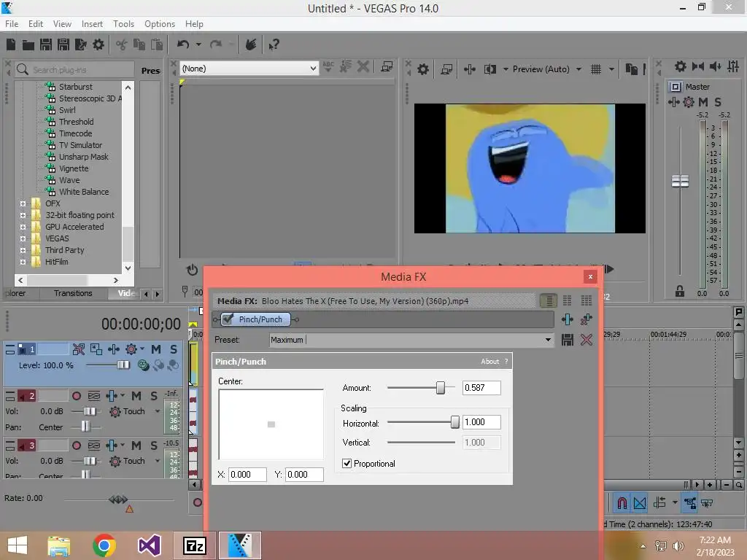This screenshot has height=560, width=747.
Task: Select the TV Simulator plug-in
Action: (x=80, y=145)
